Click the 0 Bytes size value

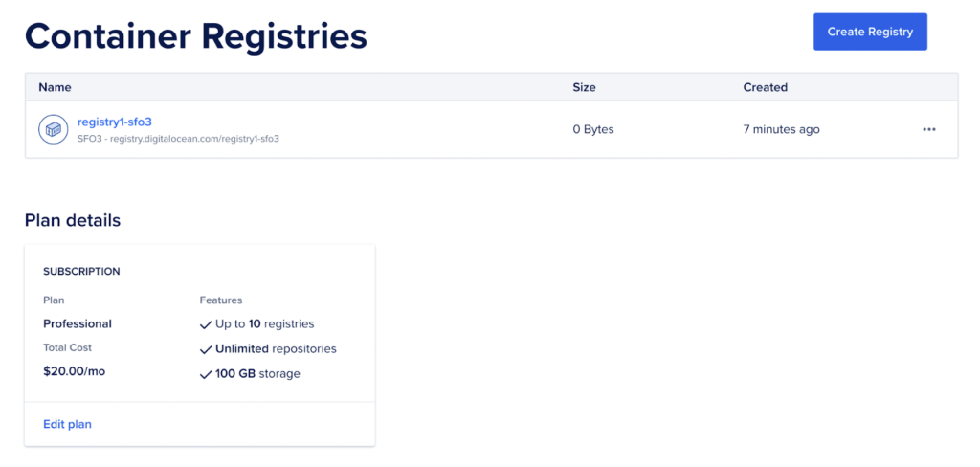pos(593,129)
